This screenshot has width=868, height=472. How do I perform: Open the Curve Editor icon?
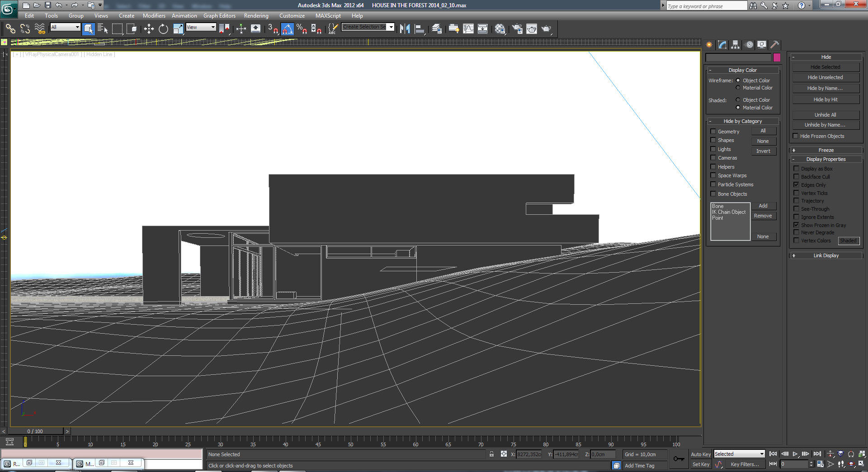click(468, 29)
